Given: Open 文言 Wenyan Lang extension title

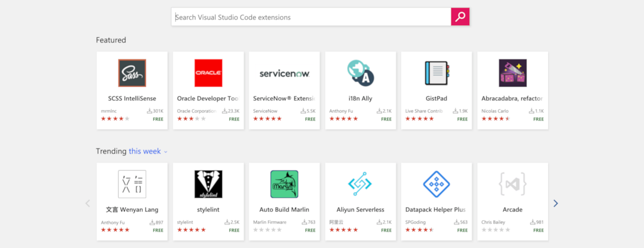Looking at the screenshot, I should pos(132,209).
